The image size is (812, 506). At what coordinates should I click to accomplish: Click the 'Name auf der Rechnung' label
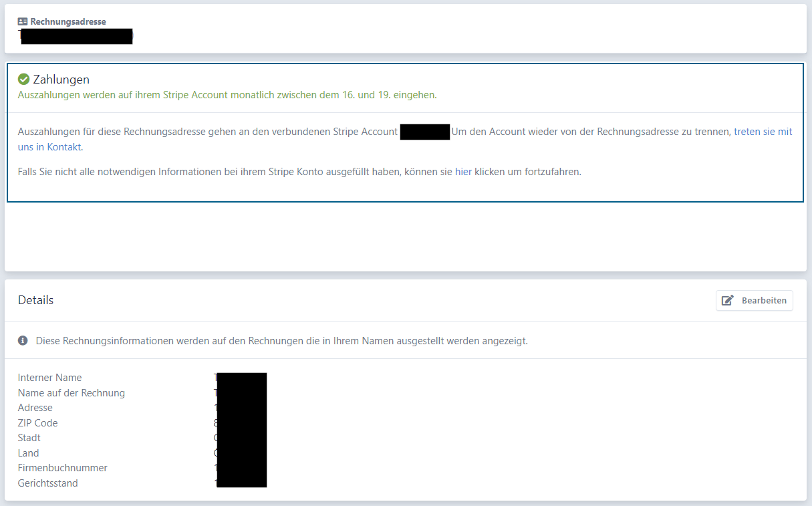tap(72, 393)
